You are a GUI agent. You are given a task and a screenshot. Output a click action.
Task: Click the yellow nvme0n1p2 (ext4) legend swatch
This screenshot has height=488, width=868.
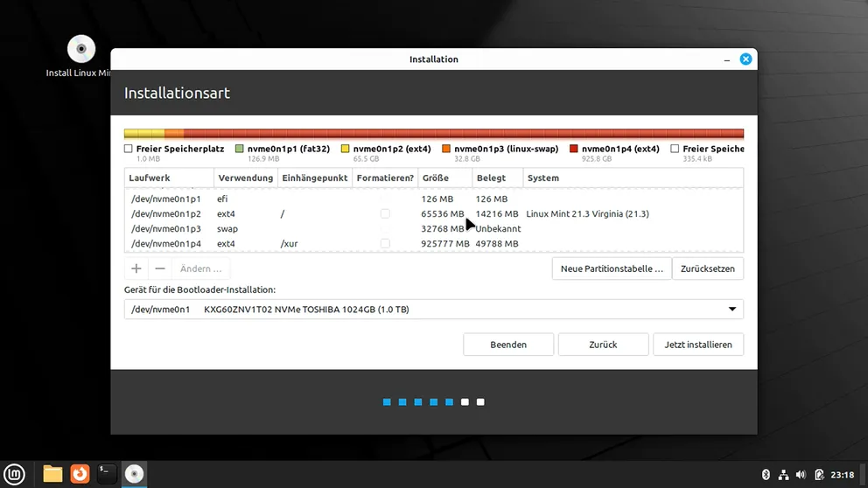tap(345, 149)
